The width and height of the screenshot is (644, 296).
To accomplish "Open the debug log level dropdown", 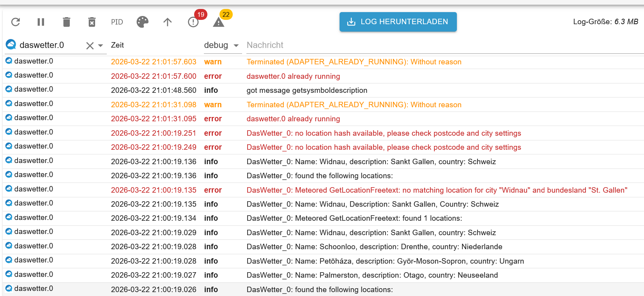I will 222,45.
